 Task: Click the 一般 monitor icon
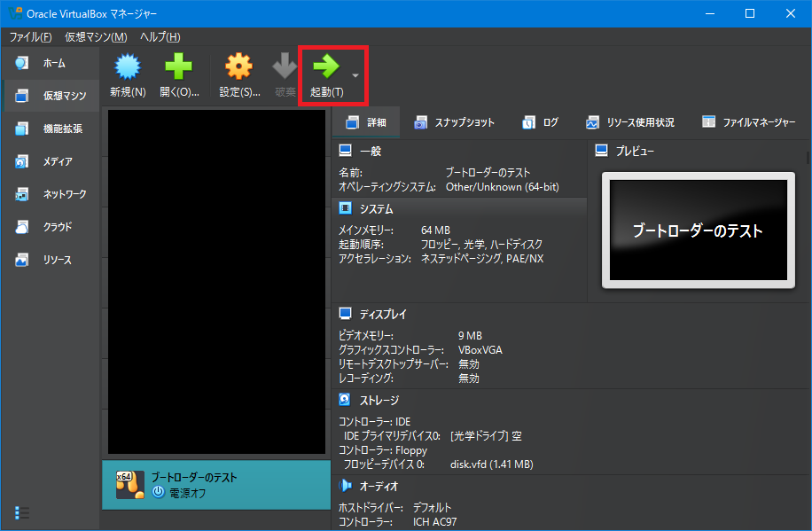point(346,151)
